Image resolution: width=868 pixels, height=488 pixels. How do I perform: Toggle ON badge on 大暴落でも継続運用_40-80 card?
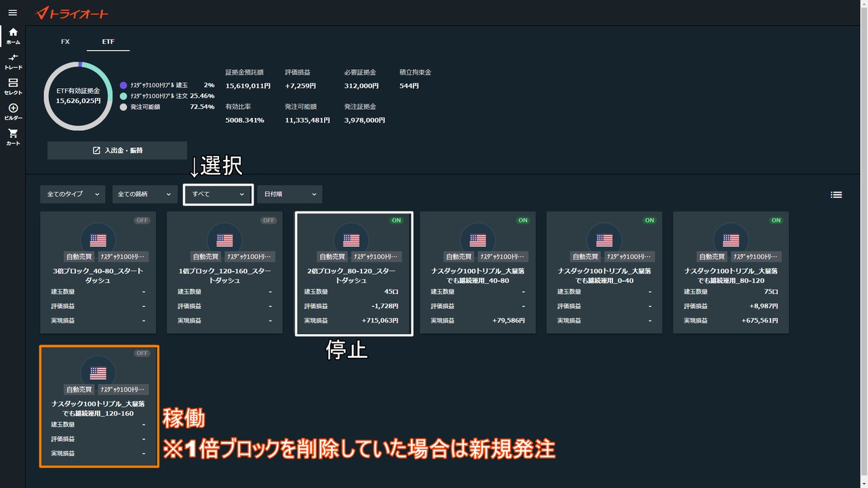point(523,220)
